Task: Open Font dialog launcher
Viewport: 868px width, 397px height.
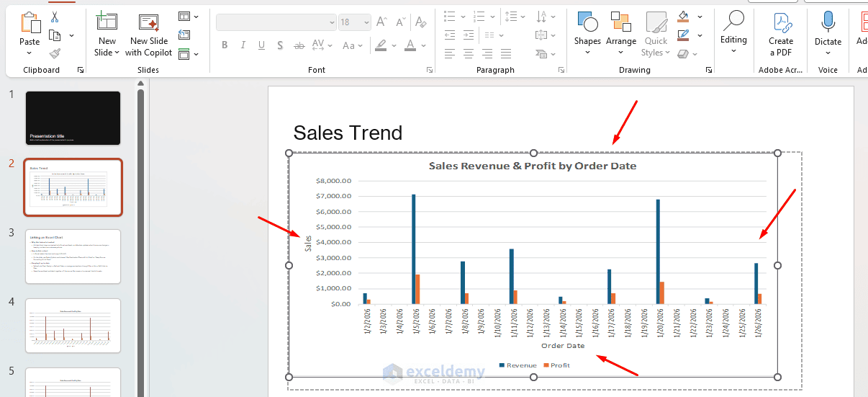Action: 430,70
